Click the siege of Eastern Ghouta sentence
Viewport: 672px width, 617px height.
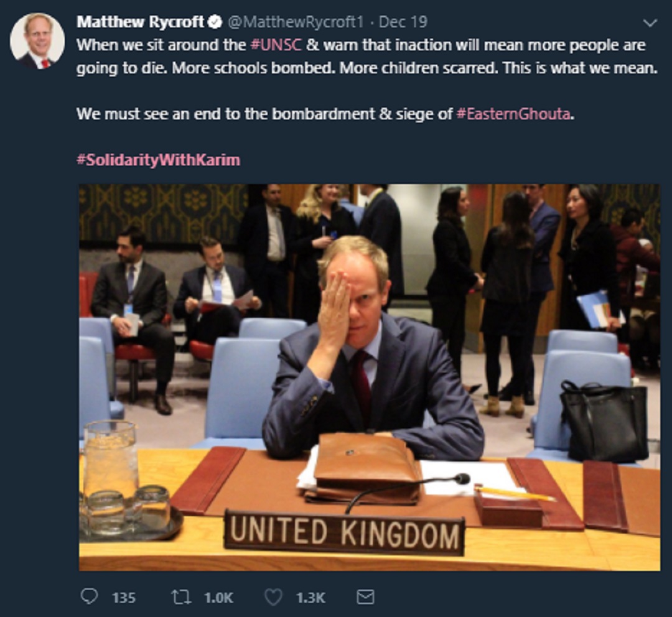(325, 114)
